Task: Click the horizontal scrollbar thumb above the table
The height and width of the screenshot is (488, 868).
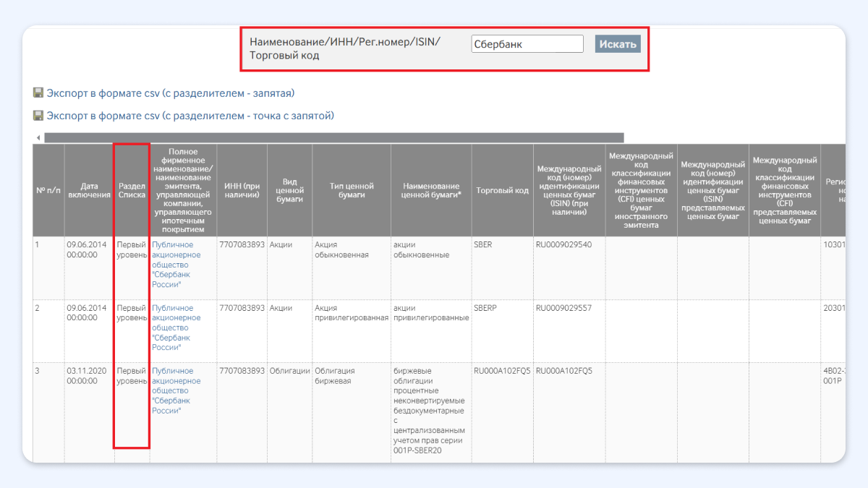Action: coord(333,137)
